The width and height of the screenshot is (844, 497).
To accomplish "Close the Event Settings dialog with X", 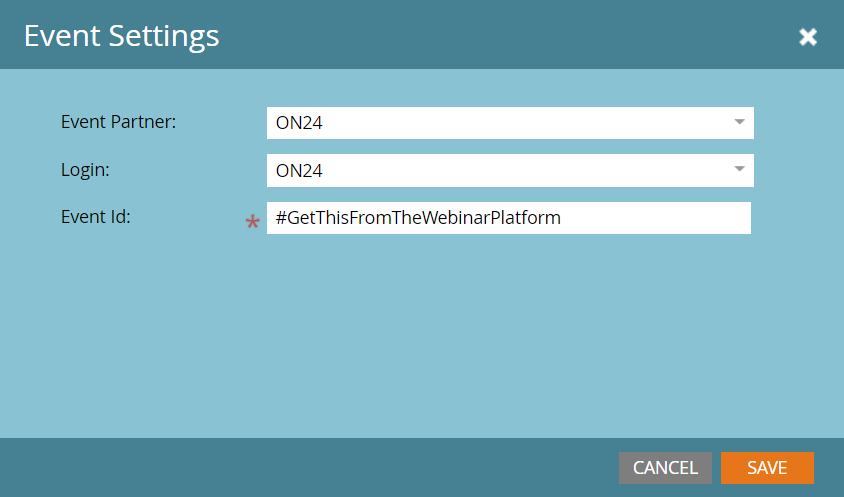I will point(808,37).
